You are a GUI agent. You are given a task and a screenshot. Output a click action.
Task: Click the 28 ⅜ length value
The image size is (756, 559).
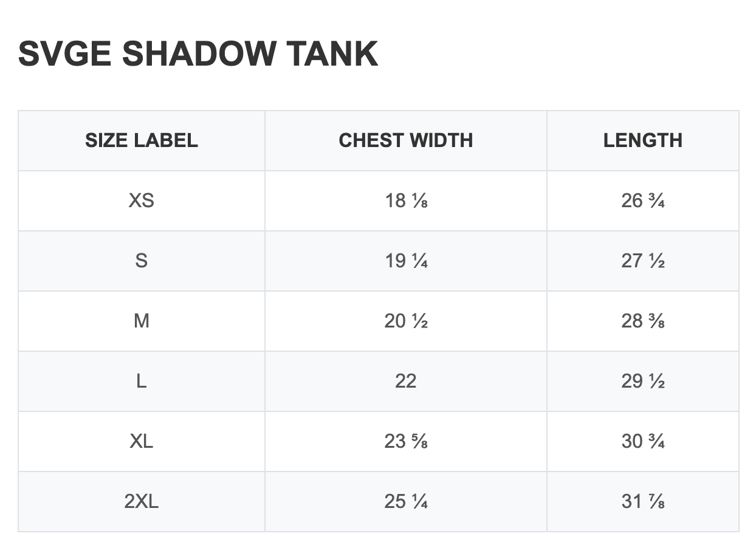click(643, 321)
